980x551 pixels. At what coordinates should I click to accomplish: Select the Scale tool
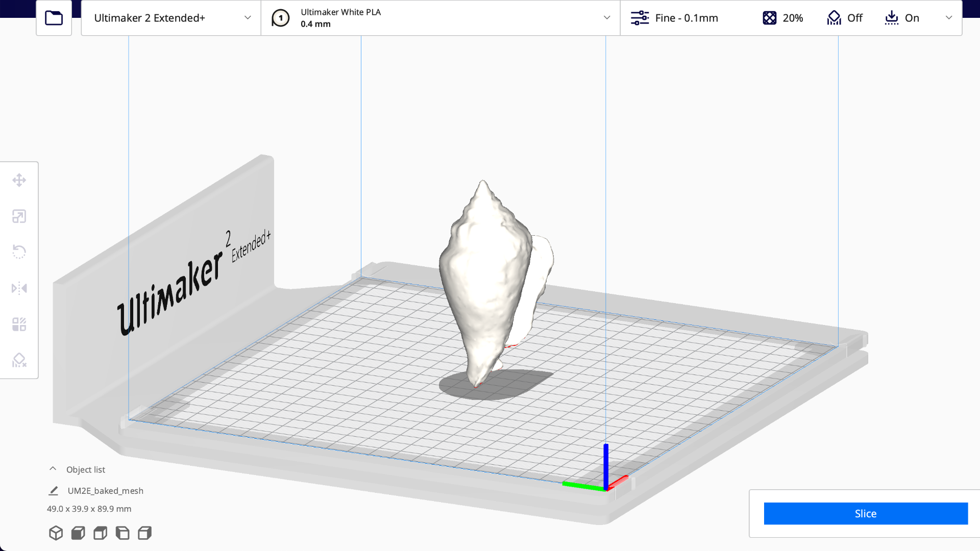coord(19,216)
